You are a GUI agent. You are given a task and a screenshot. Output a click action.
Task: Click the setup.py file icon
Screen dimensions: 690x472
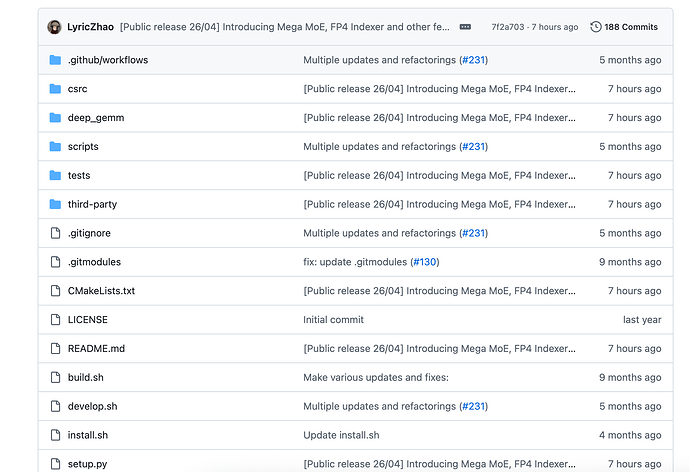[x=55, y=464]
